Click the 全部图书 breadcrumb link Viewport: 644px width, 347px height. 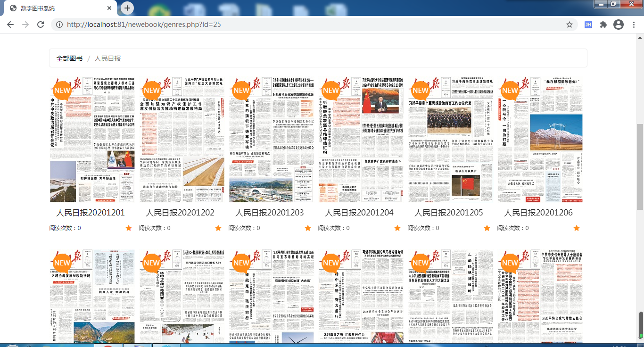tap(69, 58)
